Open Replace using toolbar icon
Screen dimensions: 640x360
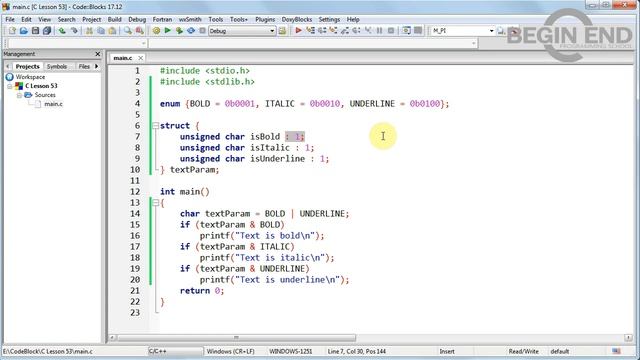coord(140,31)
